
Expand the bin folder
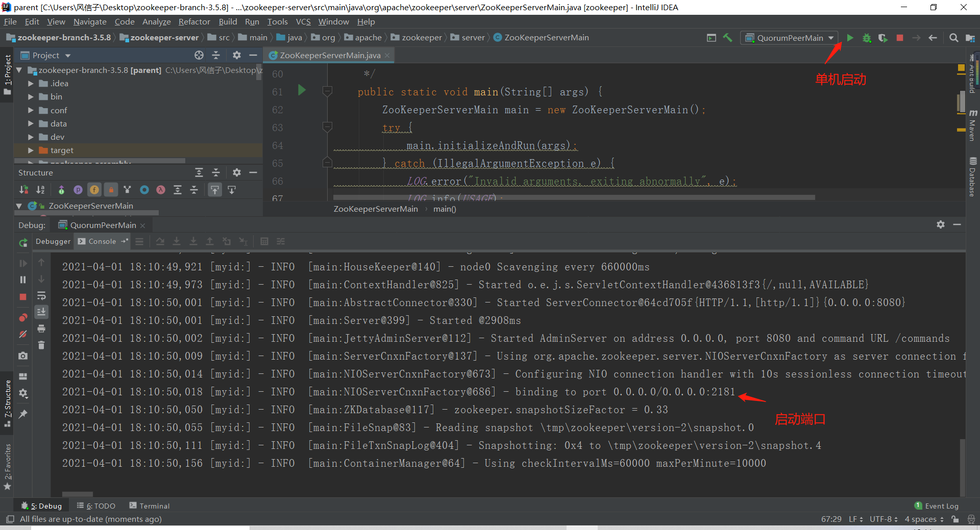coord(31,96)
